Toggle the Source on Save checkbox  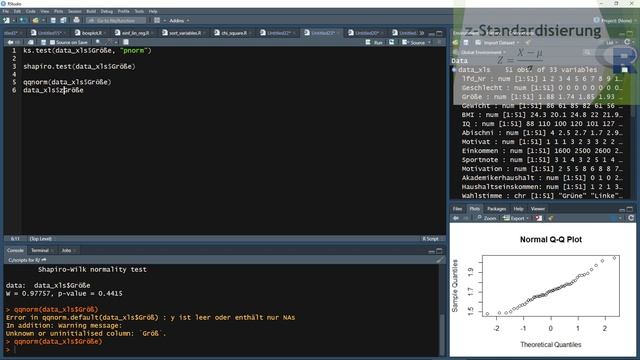[52, 42]
